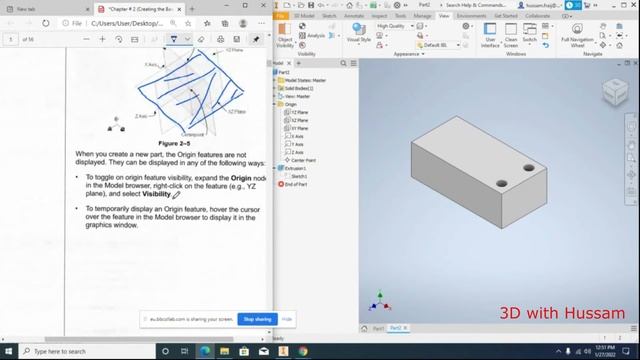
Task: Click the Stop sharing button
Action: click(258, 319)
